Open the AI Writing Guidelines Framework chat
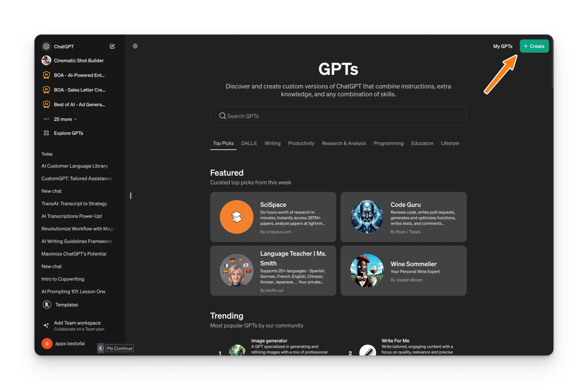Screen dimensions: 588x390 (77, 241)
